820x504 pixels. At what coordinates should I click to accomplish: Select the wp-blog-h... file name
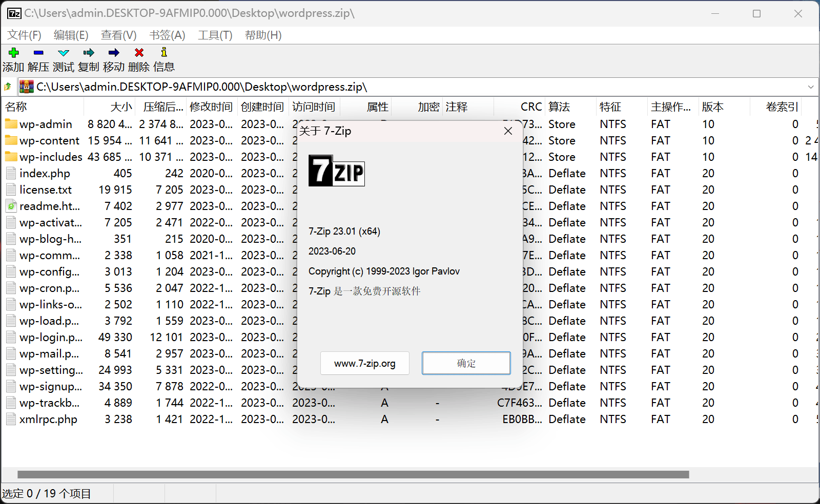click(x=50, y=239)
